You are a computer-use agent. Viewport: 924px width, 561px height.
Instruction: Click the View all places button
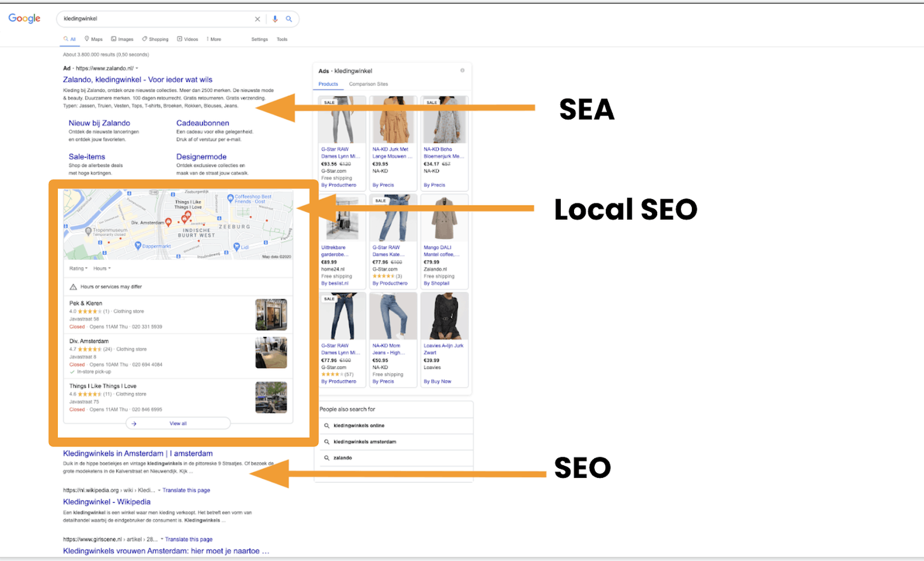pos(178,423)
